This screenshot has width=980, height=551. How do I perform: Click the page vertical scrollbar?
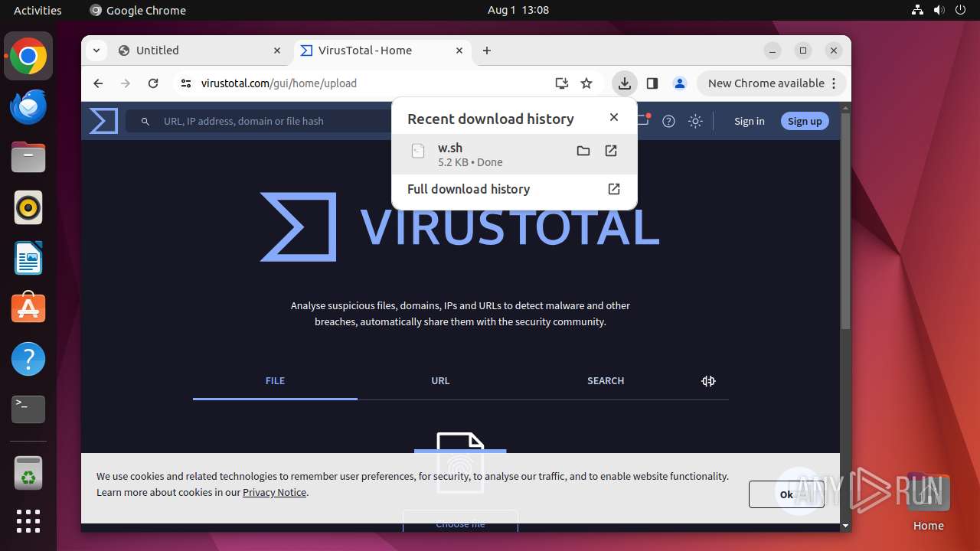click(845, 222)
